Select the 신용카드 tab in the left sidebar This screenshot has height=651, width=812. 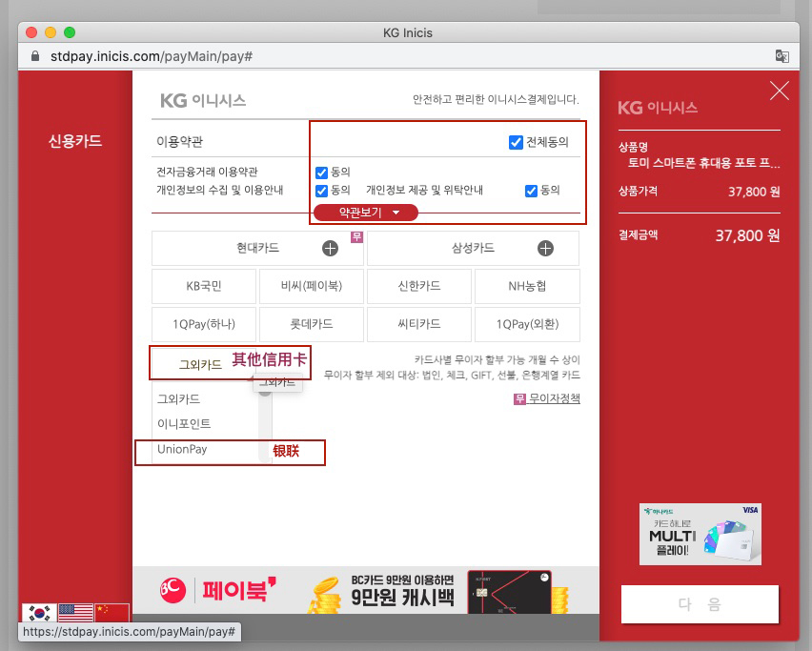coord(75,141)
